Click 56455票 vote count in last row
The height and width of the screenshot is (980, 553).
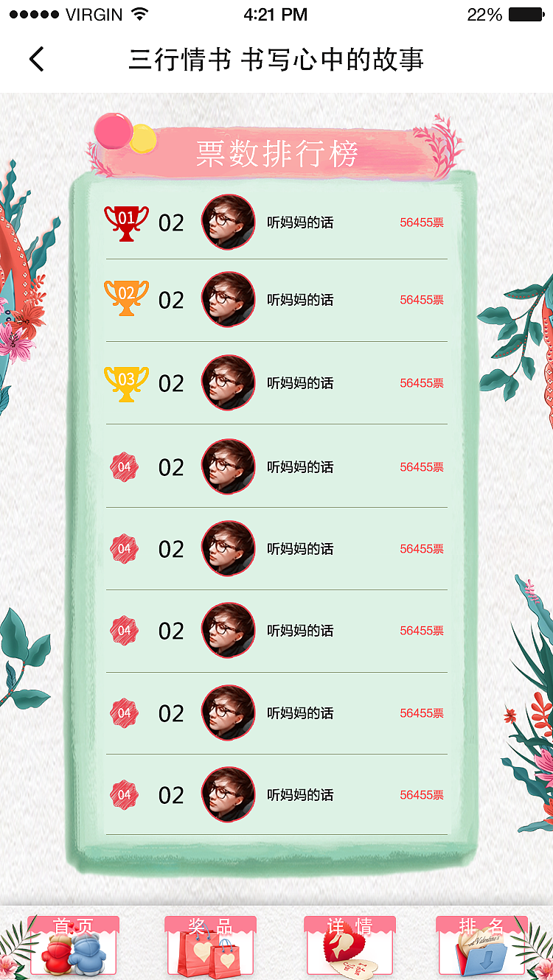click(422, 795)
